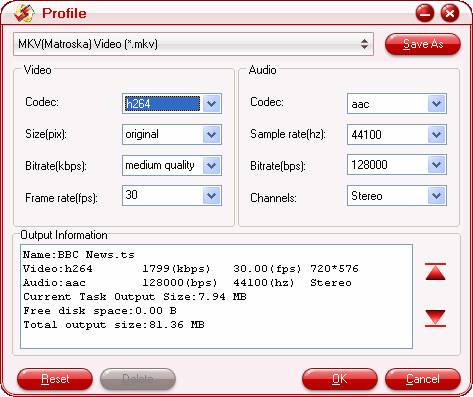Expand the video Codec h264 dropdown arrow
Image resolution: width=473 pixels, height=397 pixels.
coord(211,104)
